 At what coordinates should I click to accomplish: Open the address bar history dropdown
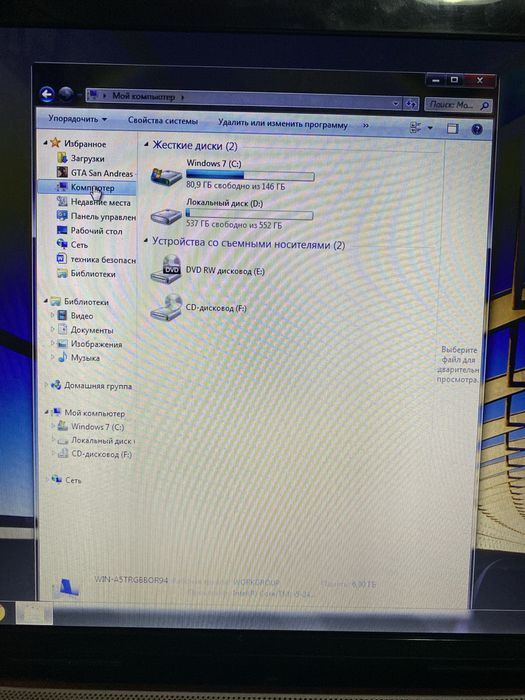[396, 104]
